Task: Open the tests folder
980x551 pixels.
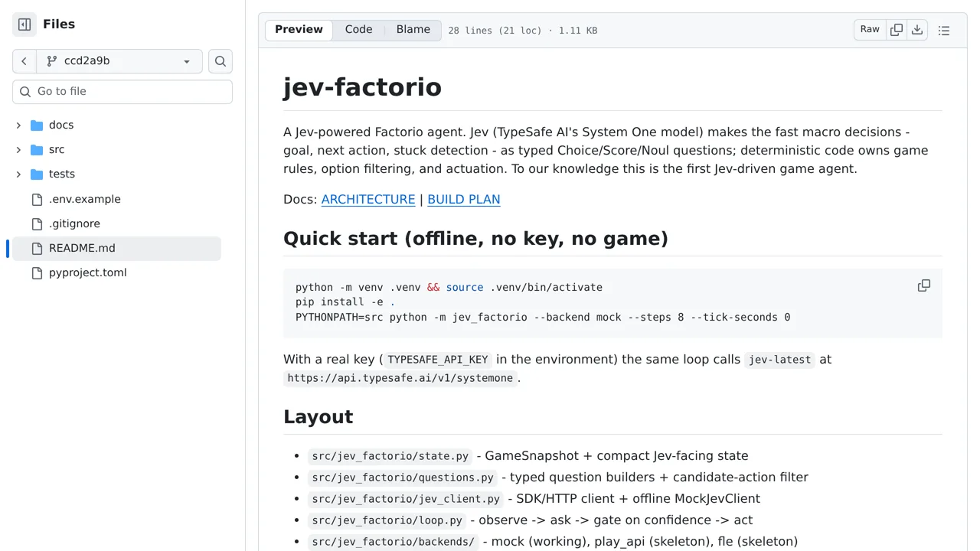Action: [62, 174]
